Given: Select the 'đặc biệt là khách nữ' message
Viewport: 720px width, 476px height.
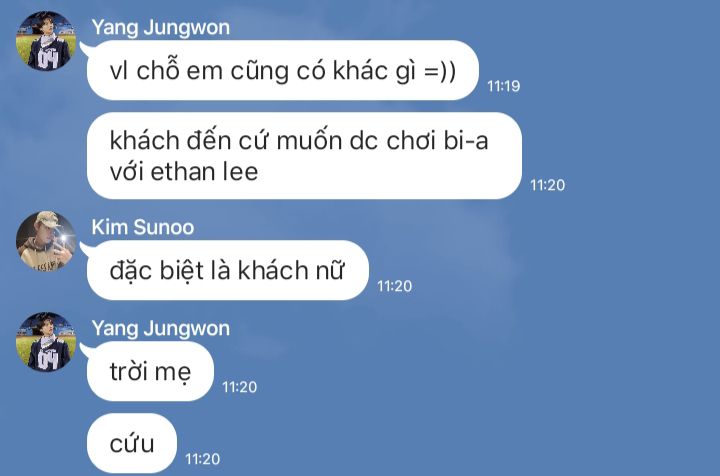Looking at the screenshot, I should coord(227,270).
